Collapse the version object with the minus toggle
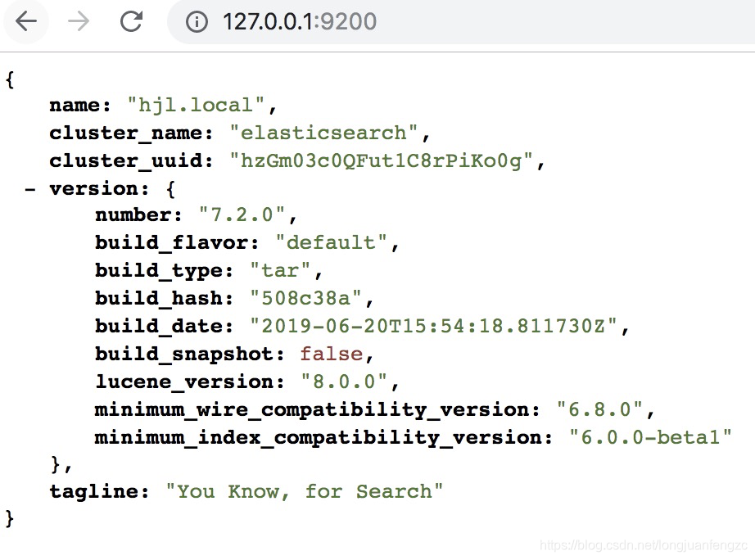Viewport: 755px width, 560px height. coord(29,189)
